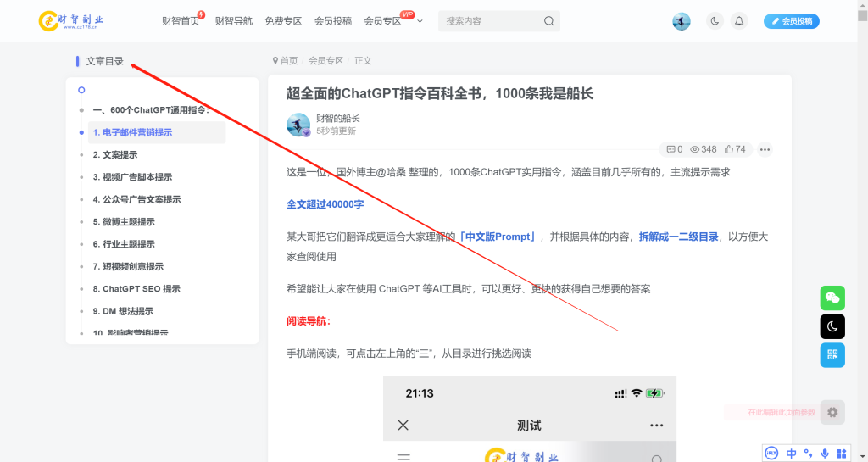Screen dimensions: 868x462
Task: Jump to 9. DM 想法提示
Action: point(123,311)
